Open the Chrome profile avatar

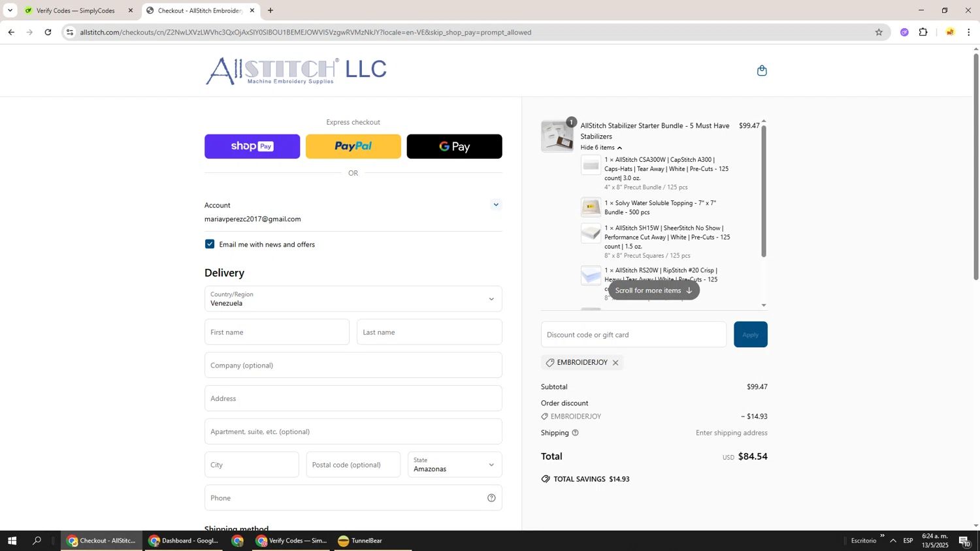pyautogui.click(x=950, y=32)
